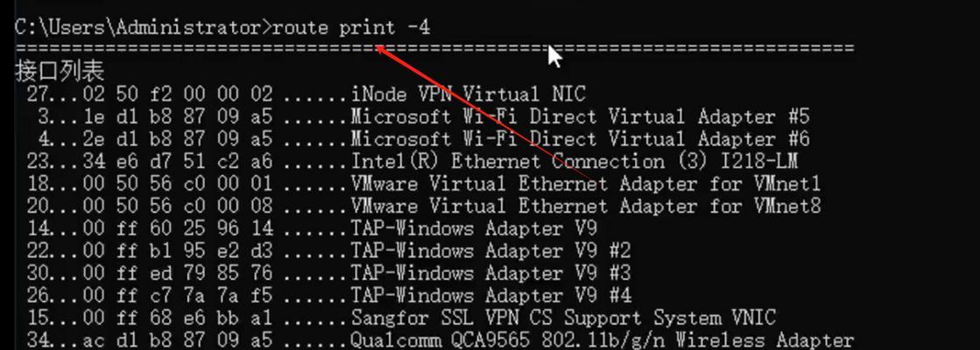Click Microsoft Wi-Fi Direct Virtual Adapter #6 entry
This screenshot has height=350, width=980.
(x=418, y=138)
